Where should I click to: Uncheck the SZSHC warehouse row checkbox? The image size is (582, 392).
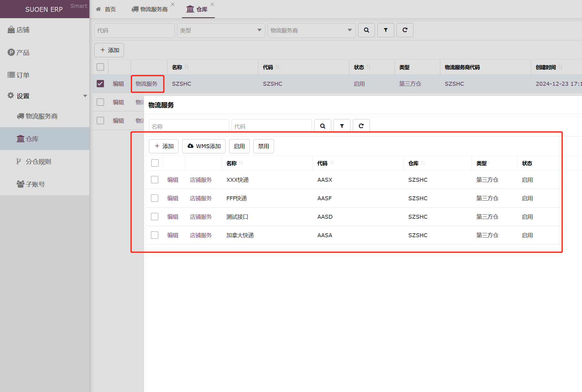coord(100,84)
